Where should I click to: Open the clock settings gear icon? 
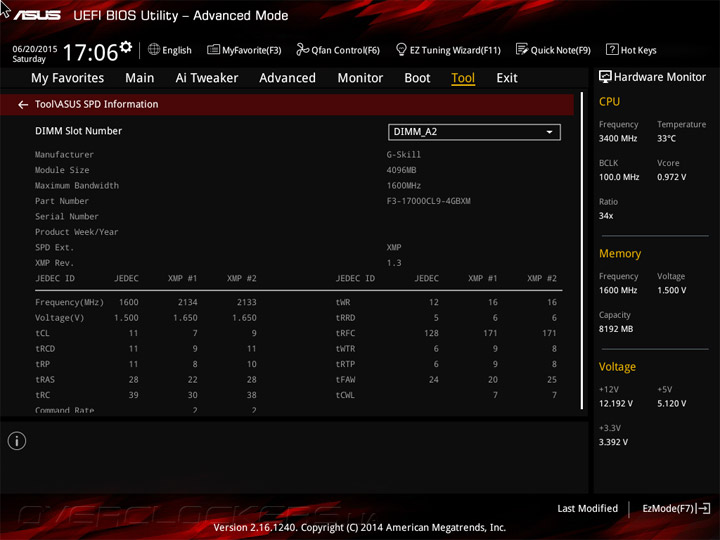[x=126, y=47]
